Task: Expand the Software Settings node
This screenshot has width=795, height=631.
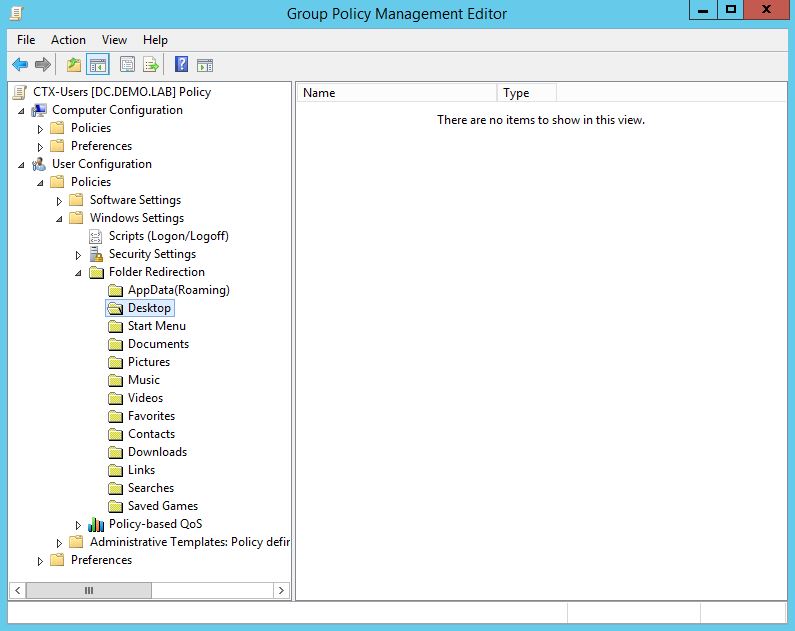Action: 60,200
